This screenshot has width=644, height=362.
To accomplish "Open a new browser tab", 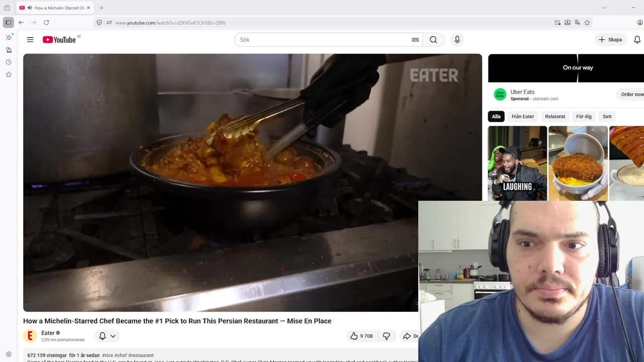I will click(102, 8).
